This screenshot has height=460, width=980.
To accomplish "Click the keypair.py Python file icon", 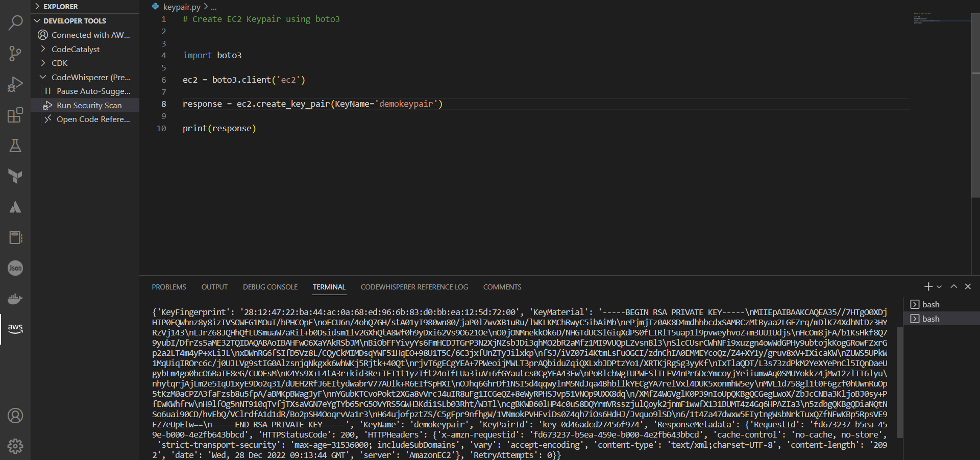I will pos(156,7).
